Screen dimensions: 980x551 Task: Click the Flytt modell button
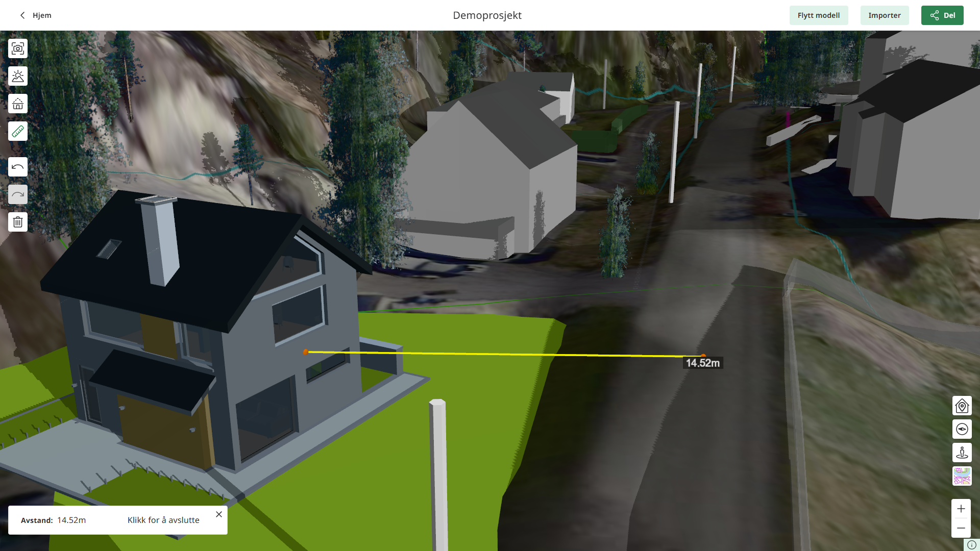click(818, 15)
